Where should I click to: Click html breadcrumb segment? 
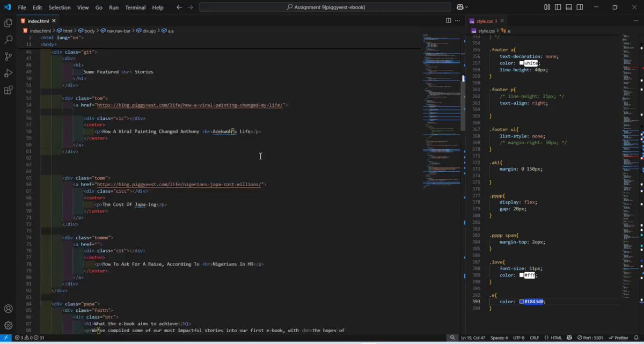67,31
